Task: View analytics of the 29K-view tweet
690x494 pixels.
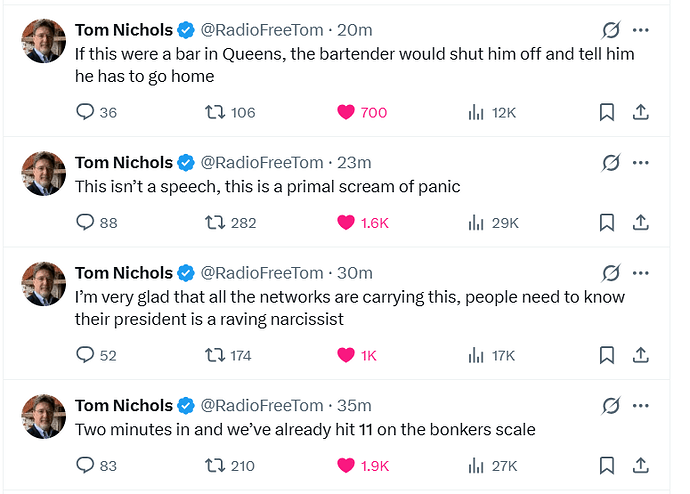Action: tap(477, 222)
